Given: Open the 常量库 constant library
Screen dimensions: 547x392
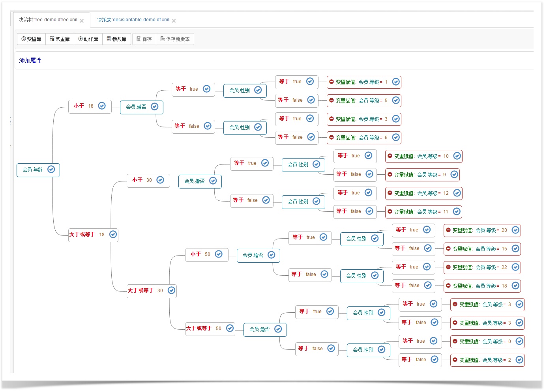Looking at the screenshot, I should click(60, 39).
